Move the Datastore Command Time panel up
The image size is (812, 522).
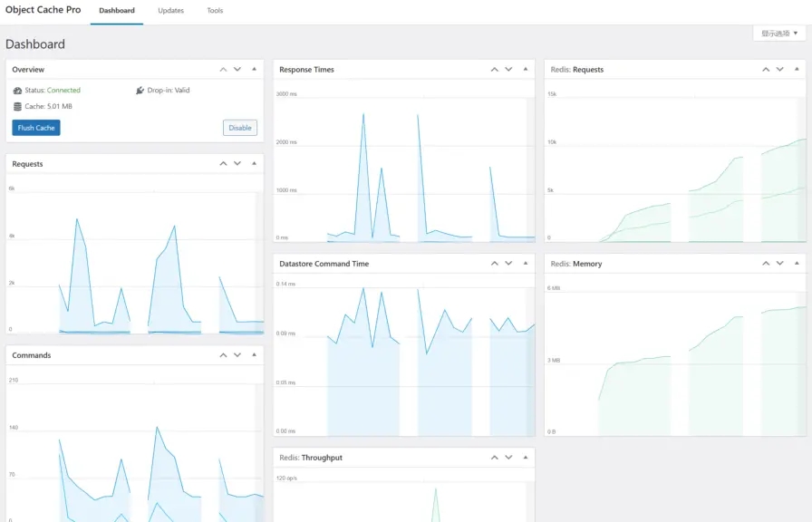(x=495, y=264)
